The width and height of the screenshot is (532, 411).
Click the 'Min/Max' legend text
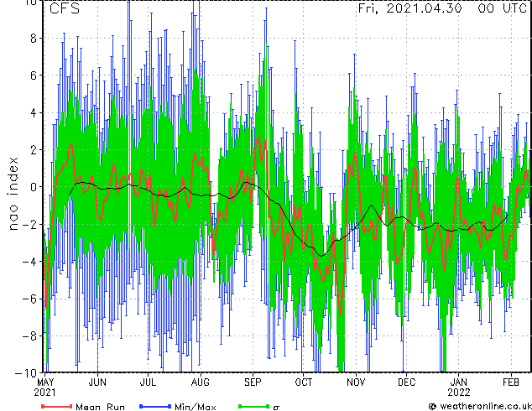pyautogui.click(x=196, y=407)
